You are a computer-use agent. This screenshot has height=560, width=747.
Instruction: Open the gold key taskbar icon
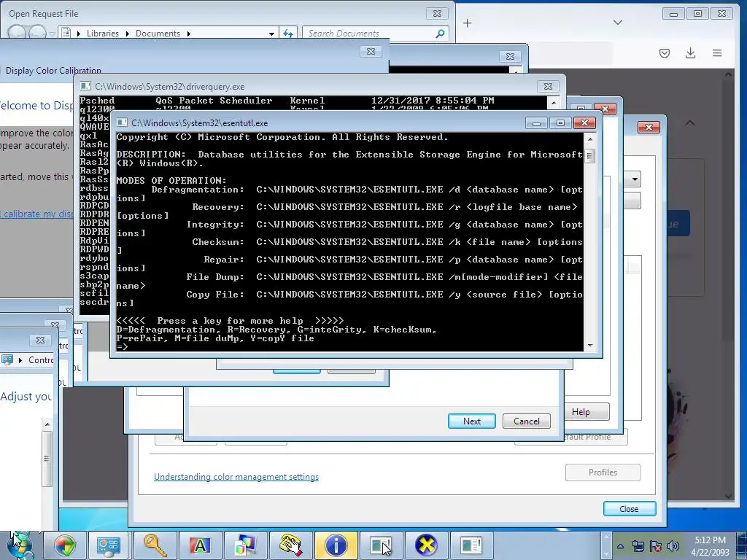pos(155,545)
